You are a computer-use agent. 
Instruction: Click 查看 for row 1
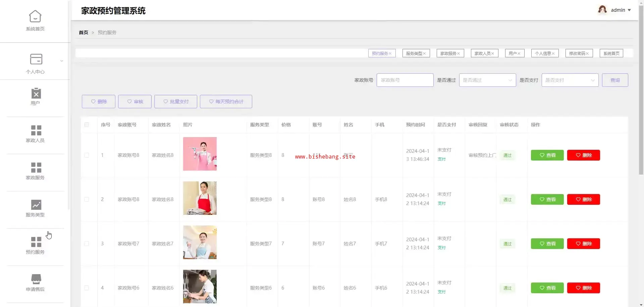[x=547, y=155]
